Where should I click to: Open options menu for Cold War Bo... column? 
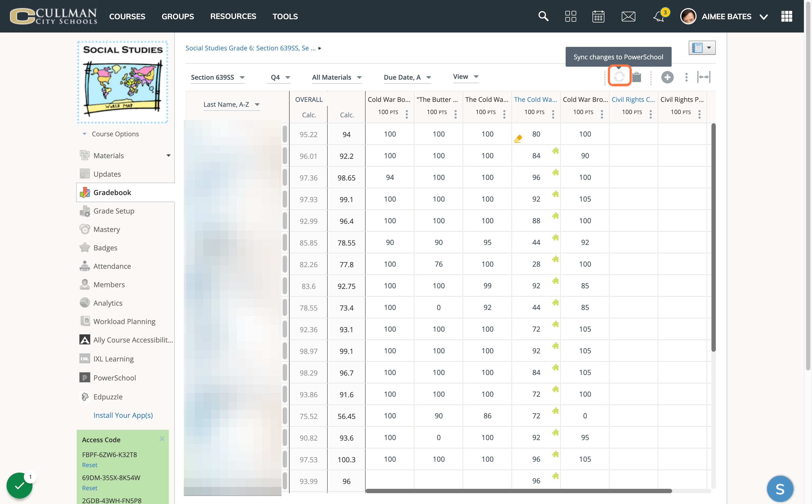[407, 114]
